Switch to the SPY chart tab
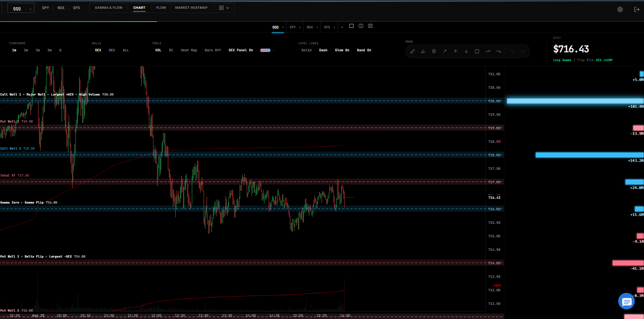 (293, 27)
